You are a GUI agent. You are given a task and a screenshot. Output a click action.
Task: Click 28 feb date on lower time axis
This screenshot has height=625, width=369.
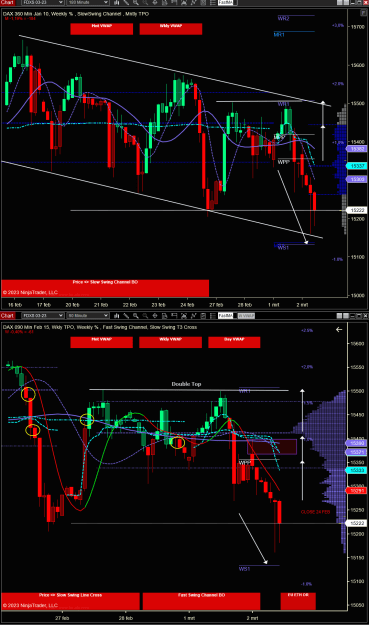(x=126, y=618)
